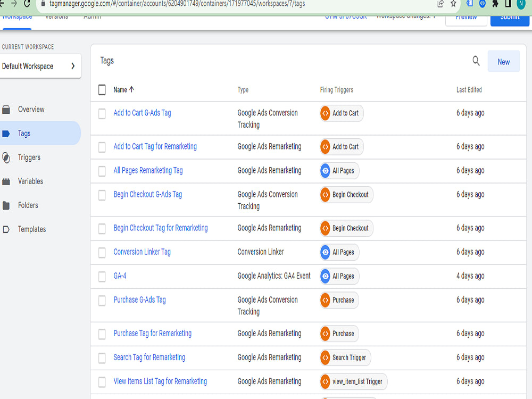532x399 pixels.
Task: Expand the Default Workspace selector
Action: pos(40,66)
